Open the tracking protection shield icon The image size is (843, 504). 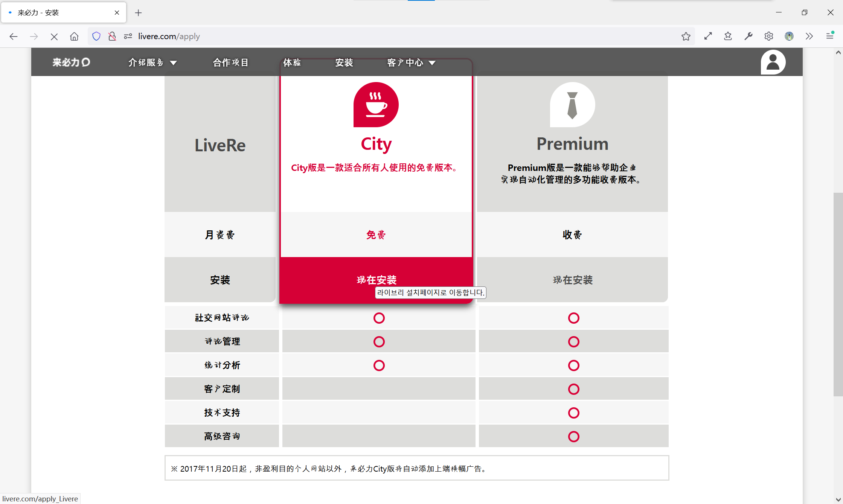[96, 37]
